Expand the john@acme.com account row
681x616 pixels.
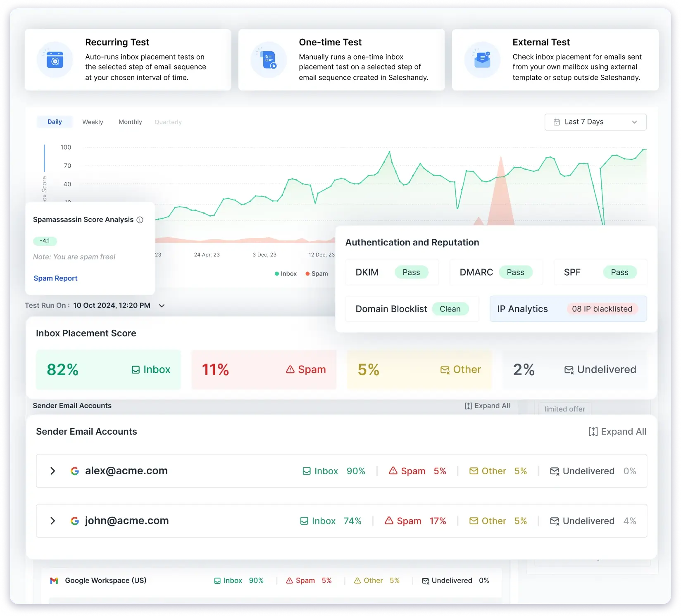(x=52, y=521)
